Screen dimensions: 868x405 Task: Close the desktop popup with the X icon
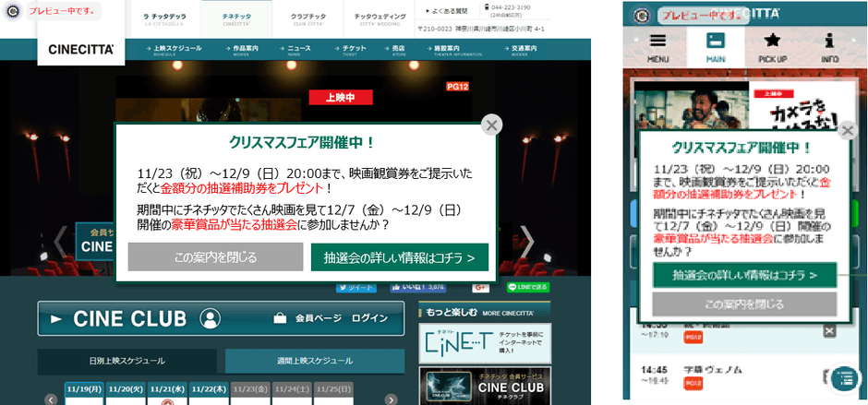tap(491, 125)
